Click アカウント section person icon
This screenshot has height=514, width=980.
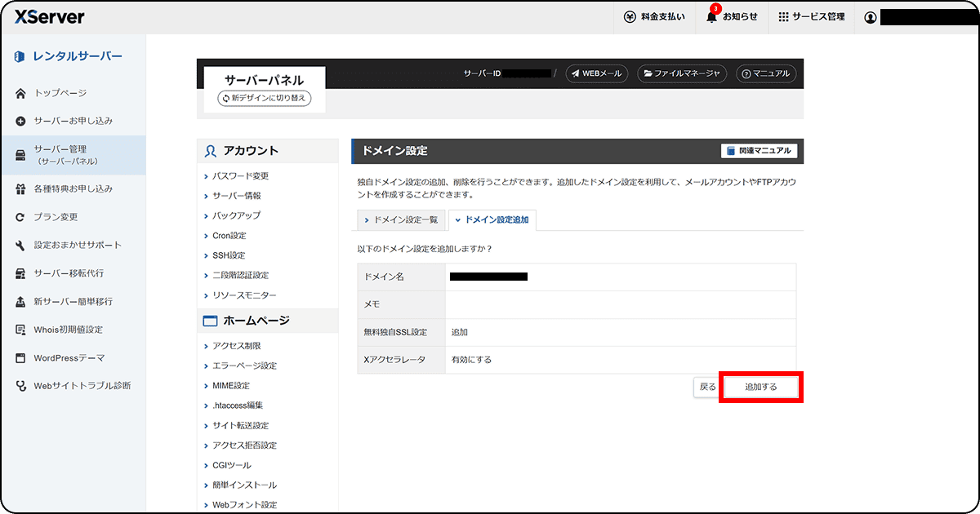(x=211, y=151)
